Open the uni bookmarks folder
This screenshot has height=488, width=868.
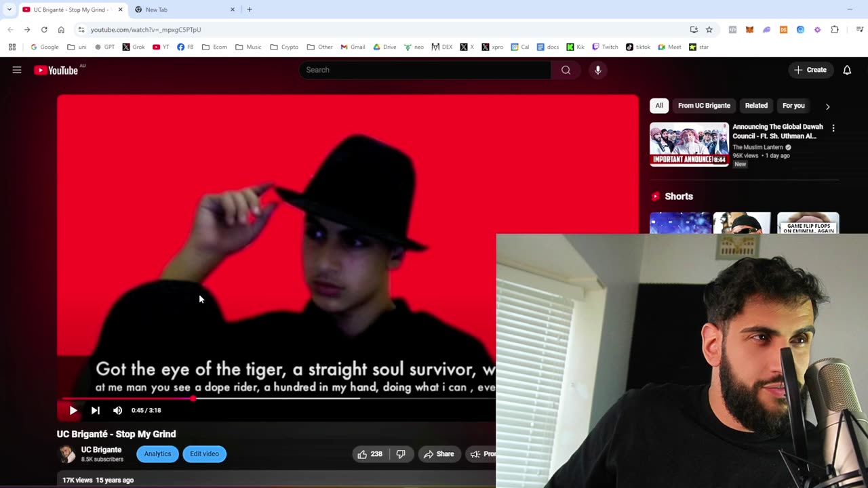pos(77,47)
